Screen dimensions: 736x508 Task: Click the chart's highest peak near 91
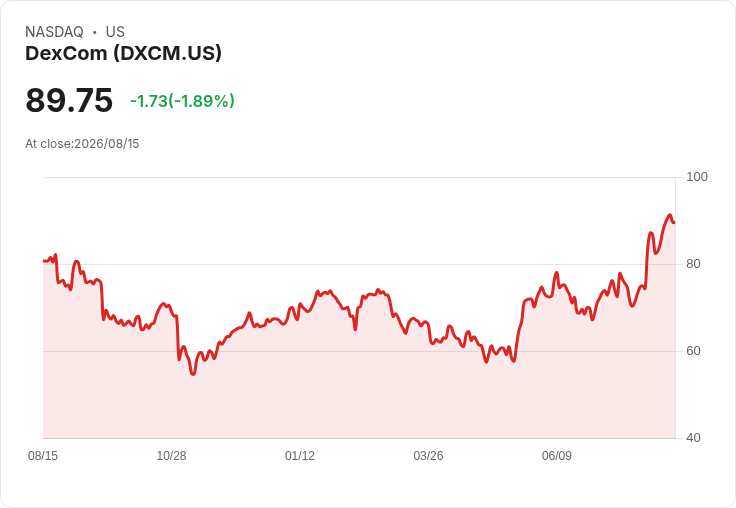pos(670,215)
